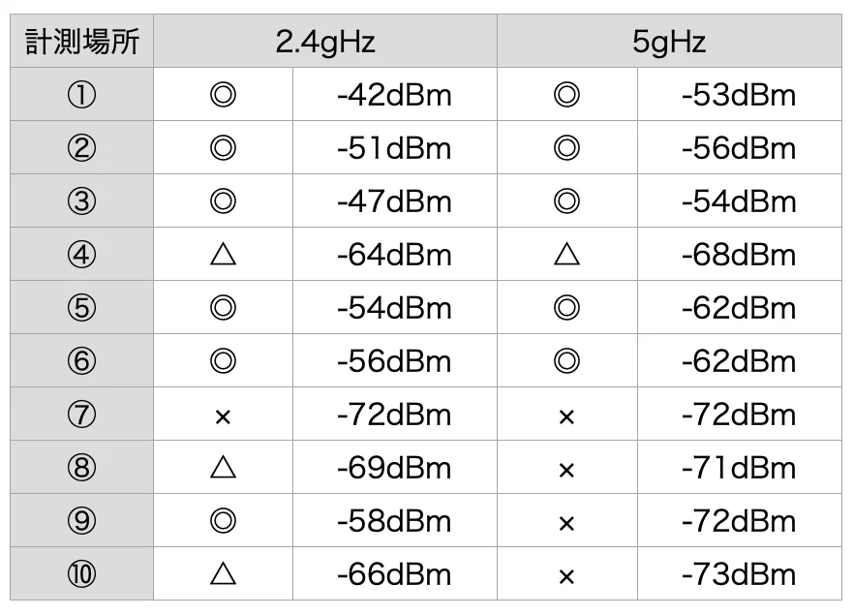Select the circled number ⑩ row label

tap(81, 575)
